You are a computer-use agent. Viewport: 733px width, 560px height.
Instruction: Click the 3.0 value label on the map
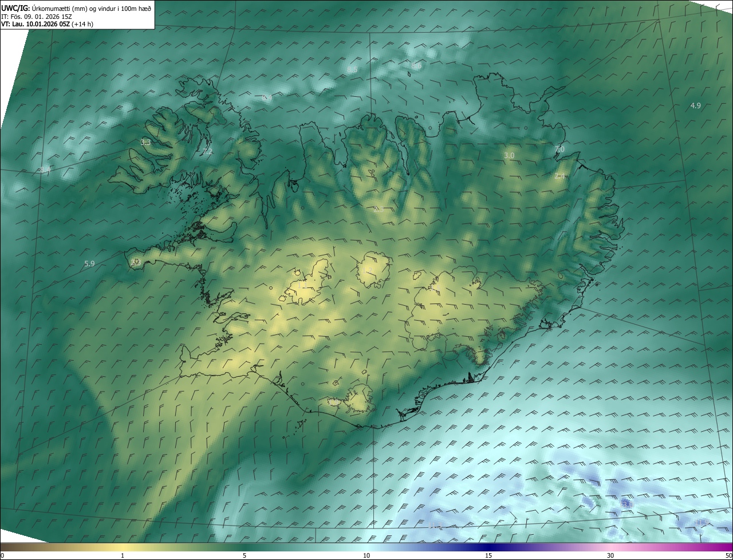(x=509, y=156)
